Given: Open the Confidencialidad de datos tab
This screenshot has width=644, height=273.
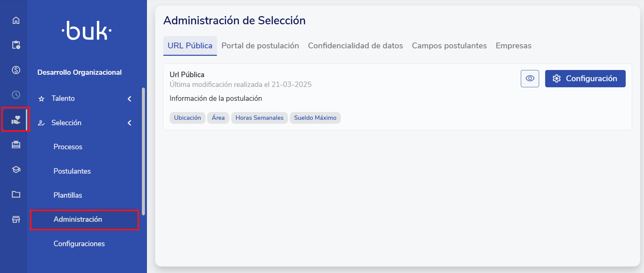Looking at the screenshot, I should point(355,46).
